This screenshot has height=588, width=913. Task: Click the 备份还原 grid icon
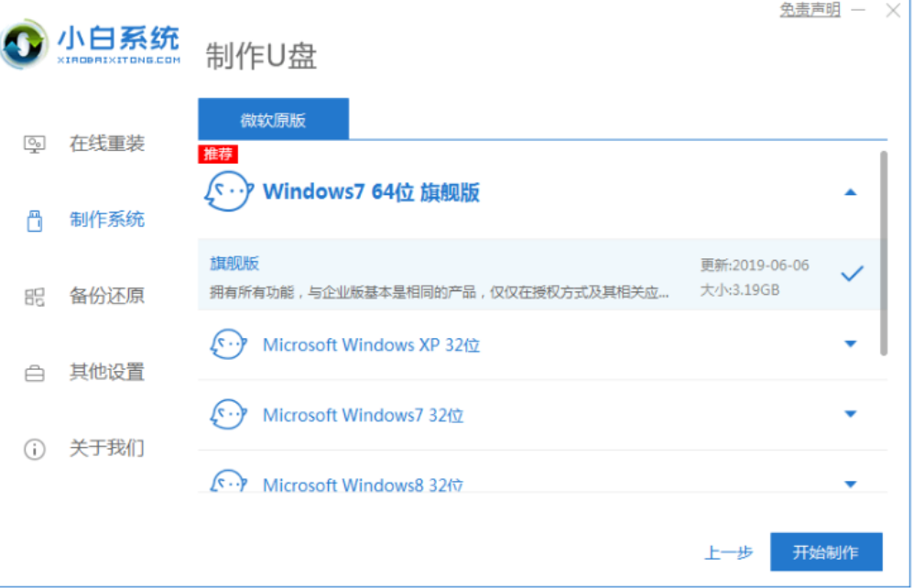point(35,297)
